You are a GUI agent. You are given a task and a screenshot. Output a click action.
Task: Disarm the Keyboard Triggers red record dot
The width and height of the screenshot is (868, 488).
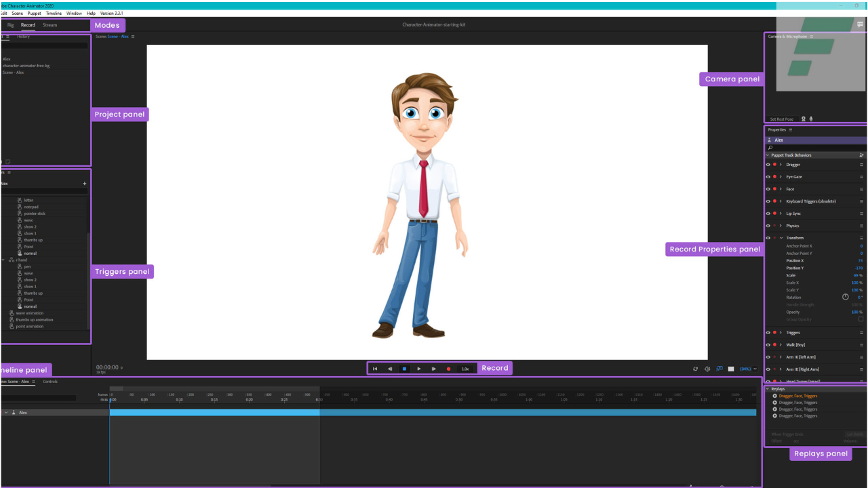coord(774,201)
